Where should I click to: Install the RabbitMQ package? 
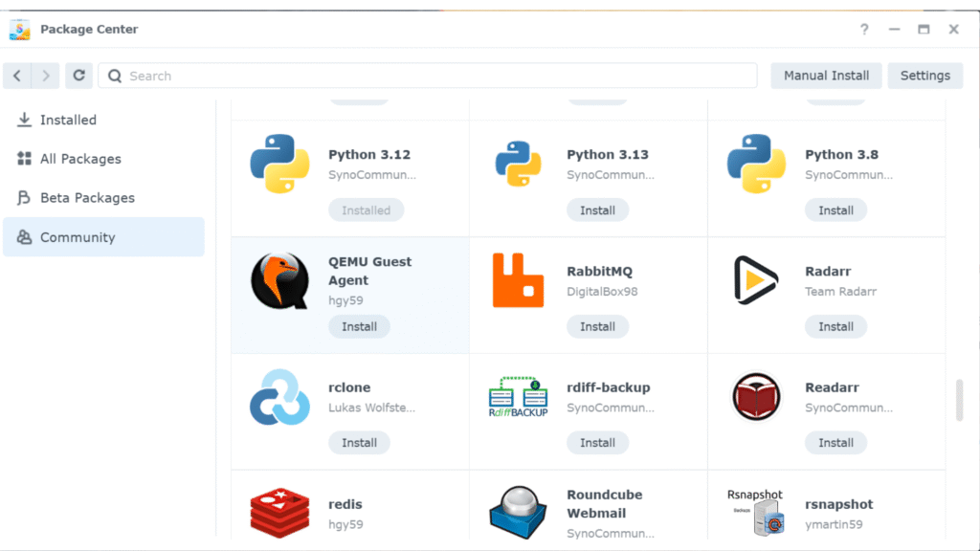click(x=597, y=326)
